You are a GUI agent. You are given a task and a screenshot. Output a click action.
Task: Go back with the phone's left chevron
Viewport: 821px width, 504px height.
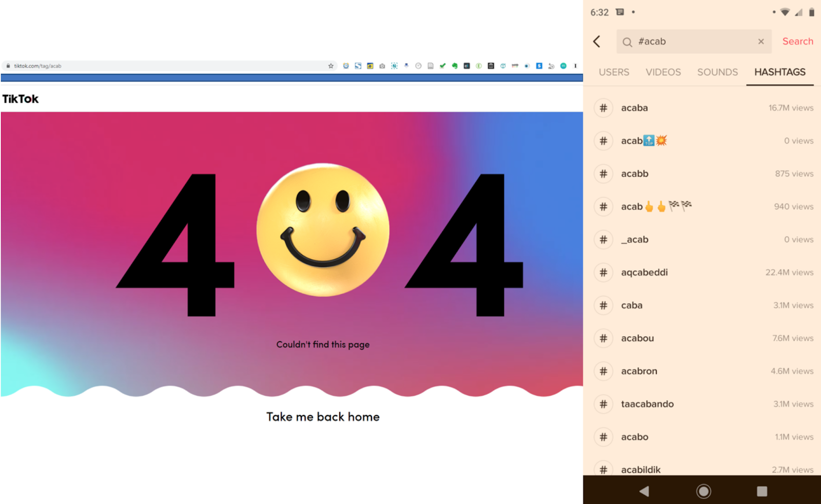[597, 42]
